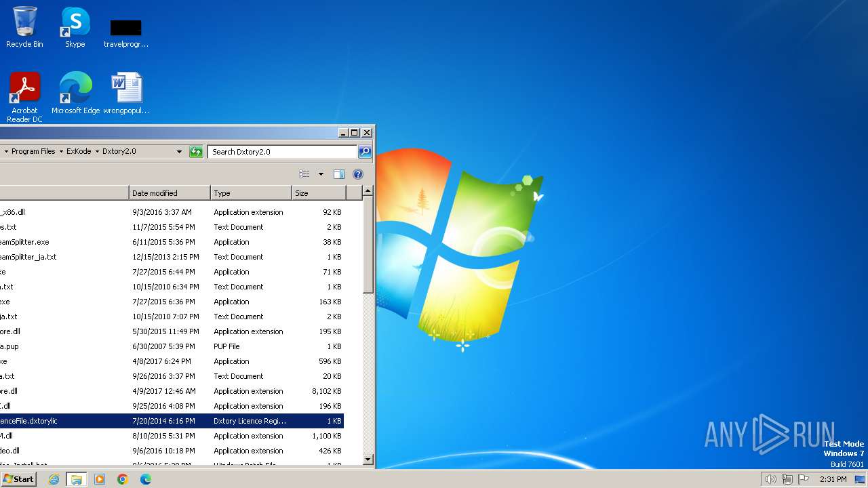Open Action Center flag icon
The width and height of the screenshot is (868, 488).
click(804, 479)
